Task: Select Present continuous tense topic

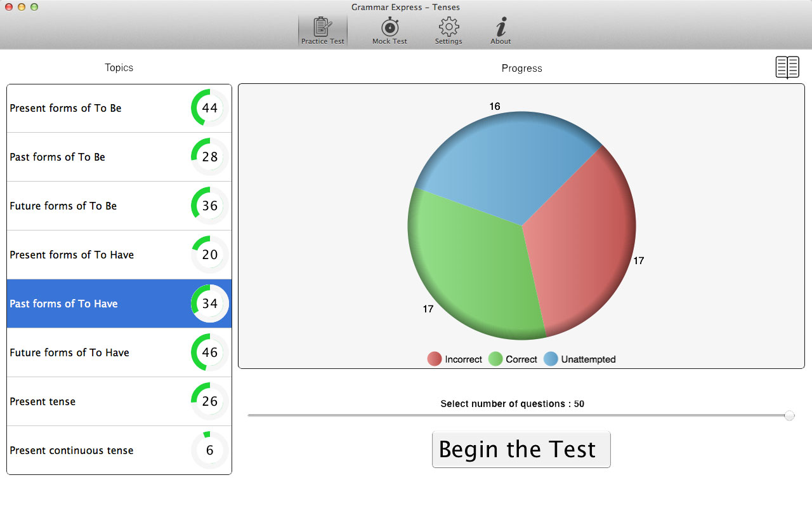Action: (72, 450)
